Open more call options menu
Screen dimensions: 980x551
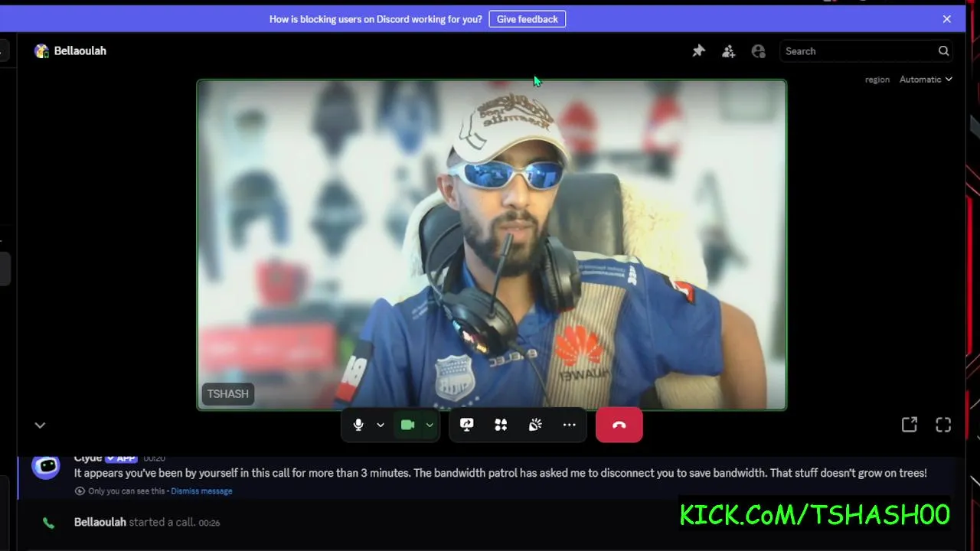pos(569,425)
